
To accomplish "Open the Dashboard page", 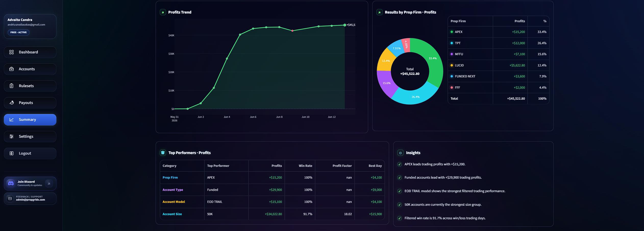I will tap(30, 52).
